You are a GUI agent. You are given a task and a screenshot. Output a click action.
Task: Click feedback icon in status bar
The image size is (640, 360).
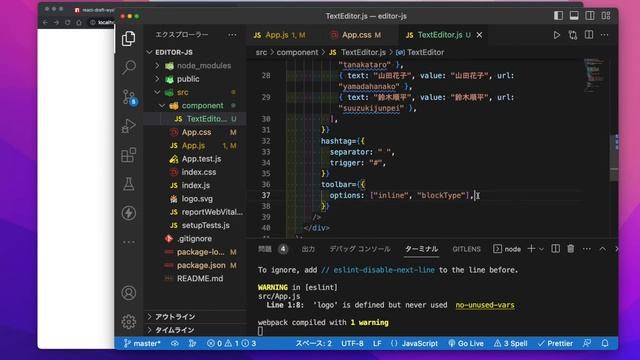[587, 343]
